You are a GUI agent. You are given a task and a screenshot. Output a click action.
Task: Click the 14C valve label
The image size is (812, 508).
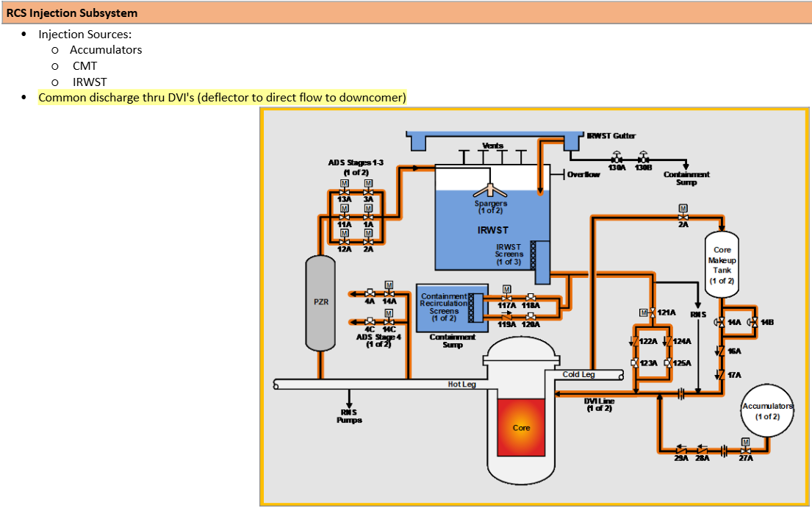point(389,329)
